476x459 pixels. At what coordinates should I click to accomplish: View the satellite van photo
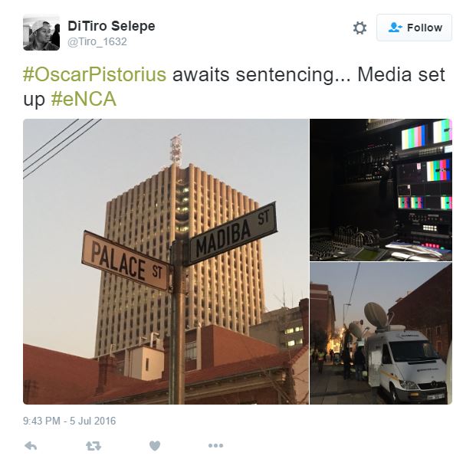pos(381,333)
